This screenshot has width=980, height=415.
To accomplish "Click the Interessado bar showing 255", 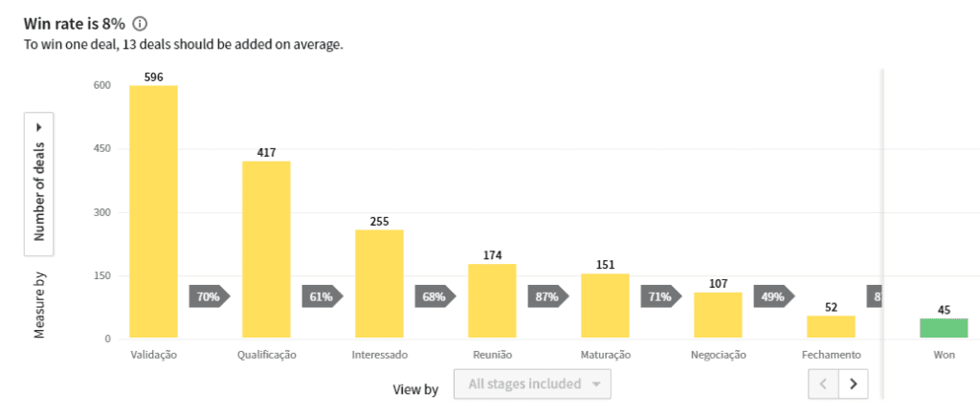I will 379,285.
